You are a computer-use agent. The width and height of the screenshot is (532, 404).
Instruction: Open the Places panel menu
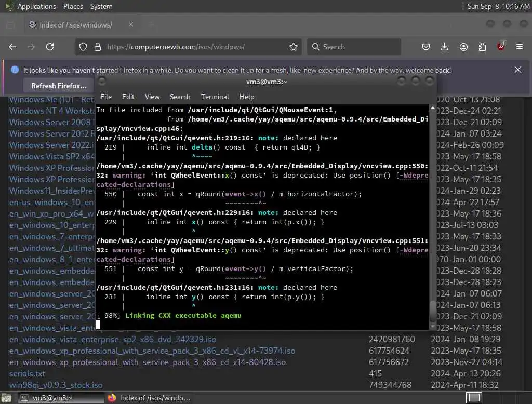(73, 6)
